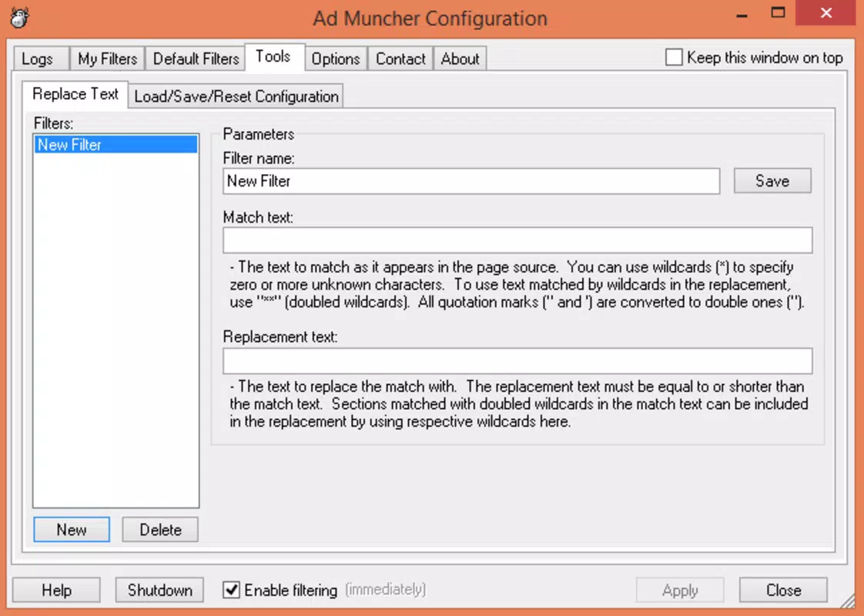Open the Contact tab
864x616 pixels.
click(x=400, y=59)
